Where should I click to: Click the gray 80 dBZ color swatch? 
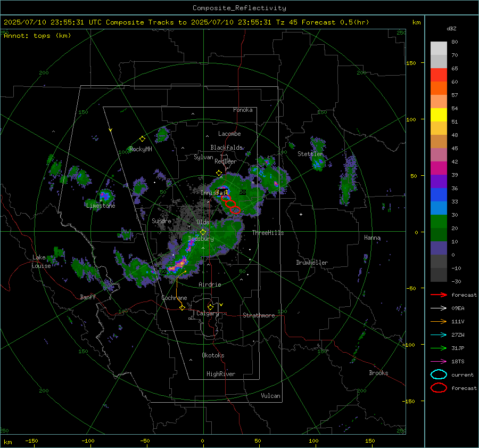[x=439, y=48]
